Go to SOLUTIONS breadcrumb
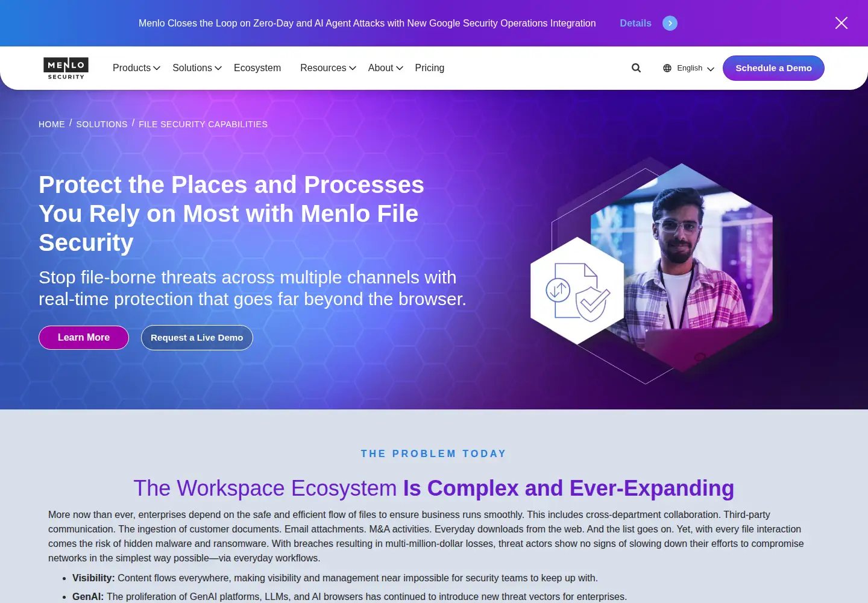Viewport: 868px width, 603px height. [102, 124]
